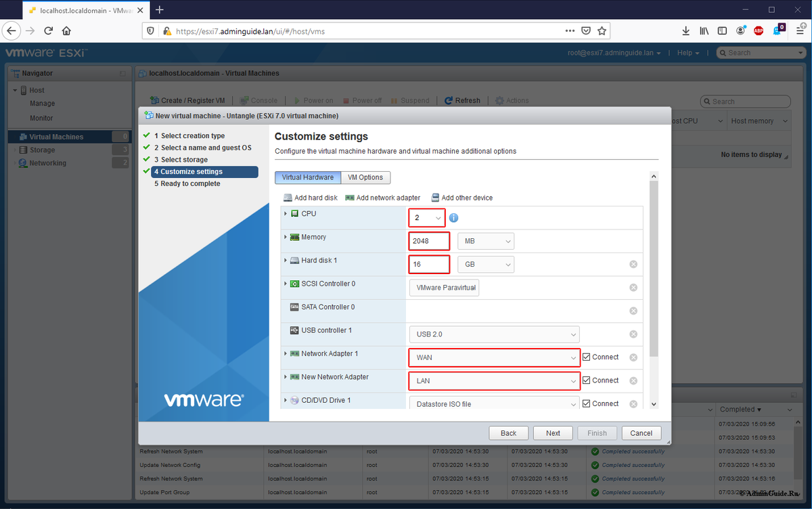This screenshot has width=812, height=509.
Task: Open the Firefox downloads arrow
Action: coord(685,30)
